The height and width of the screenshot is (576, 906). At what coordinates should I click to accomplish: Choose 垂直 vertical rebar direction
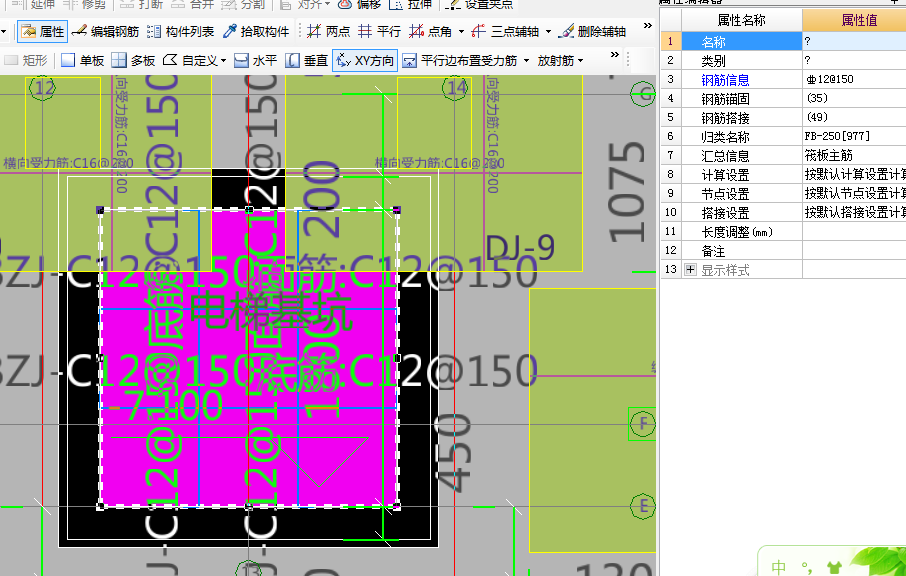coord(307,61)
